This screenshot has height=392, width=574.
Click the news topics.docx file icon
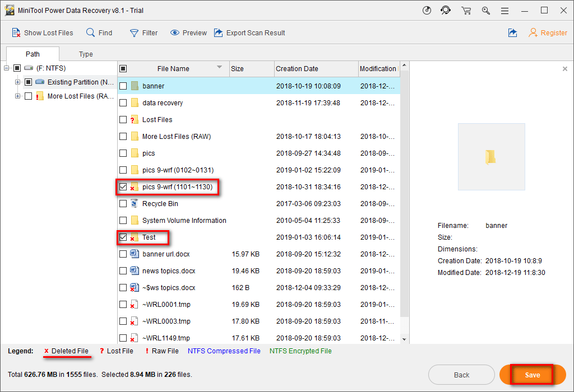(135, 270)
